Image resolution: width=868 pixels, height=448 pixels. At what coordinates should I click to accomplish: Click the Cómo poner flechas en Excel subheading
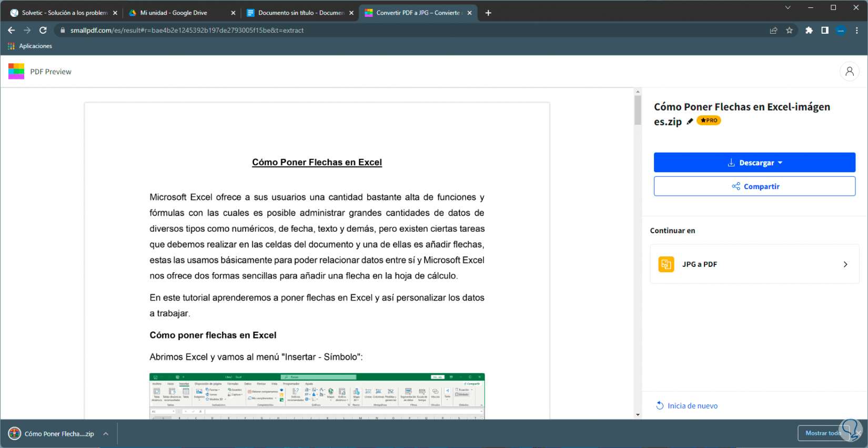(x=213, y=335)
